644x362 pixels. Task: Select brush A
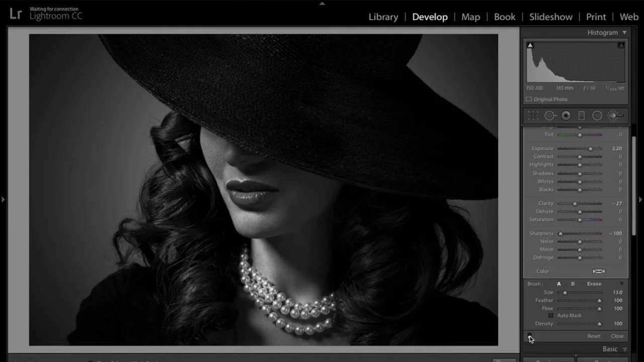click(x=559, y=284)
